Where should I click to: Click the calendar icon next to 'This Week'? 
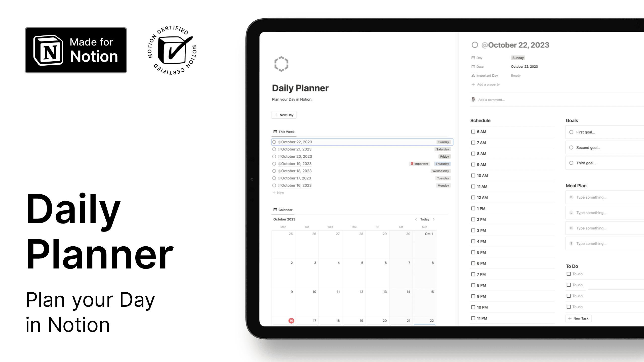click(275, 131)
